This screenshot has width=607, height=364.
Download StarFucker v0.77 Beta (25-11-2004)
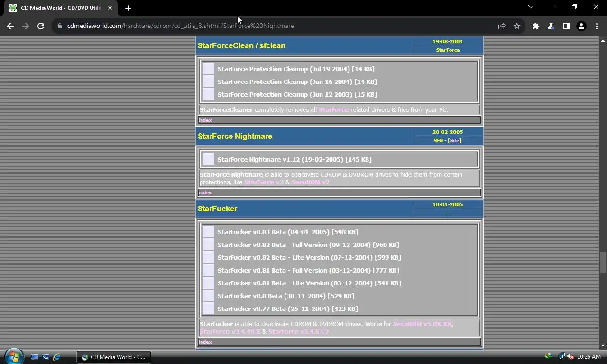click(x=288, y=309)
